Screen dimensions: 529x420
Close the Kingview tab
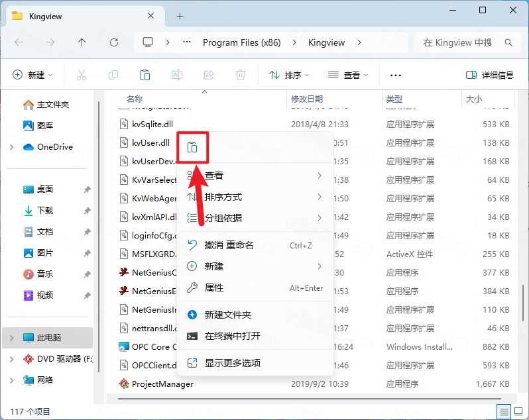click(150, 16)
